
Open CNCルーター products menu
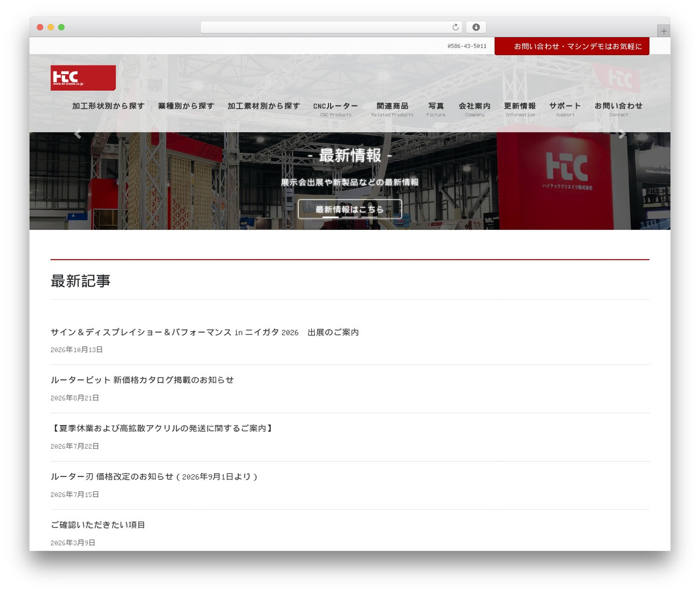[x=336, y=109]
